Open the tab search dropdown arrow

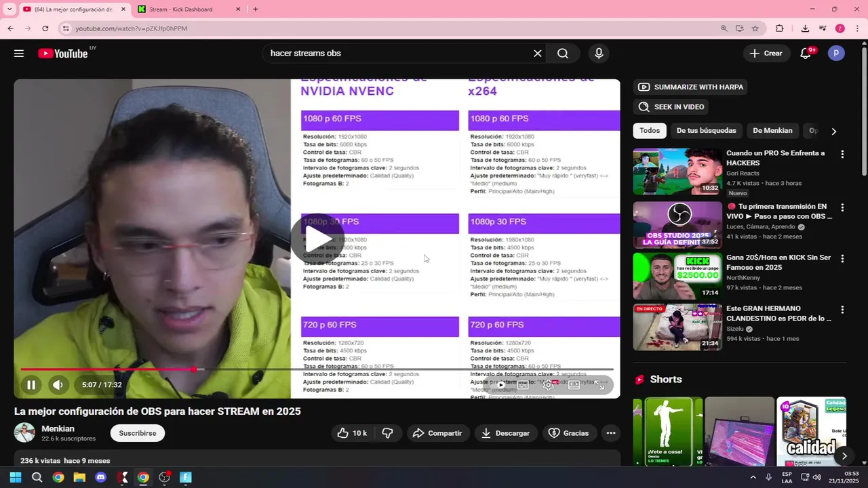click(9, 9)
